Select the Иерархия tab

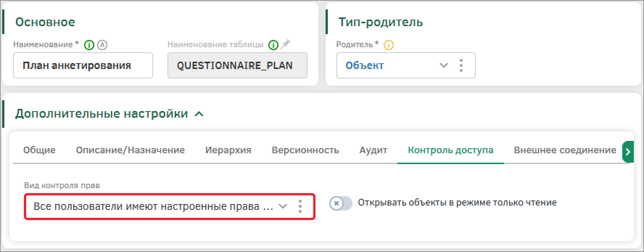coord(228,150)
